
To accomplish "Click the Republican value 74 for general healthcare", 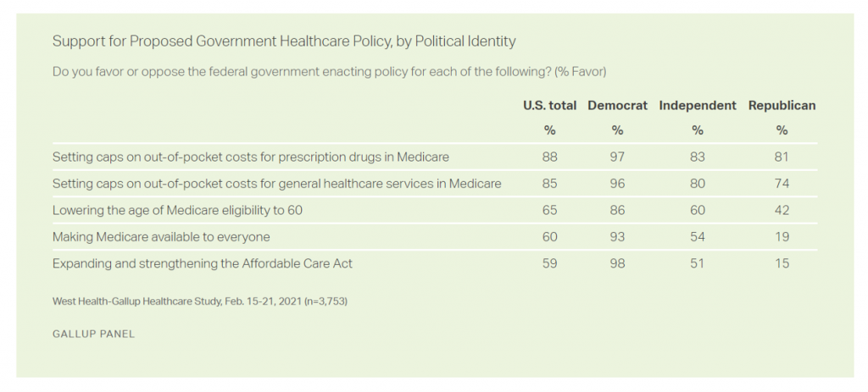I will point(782,183).
